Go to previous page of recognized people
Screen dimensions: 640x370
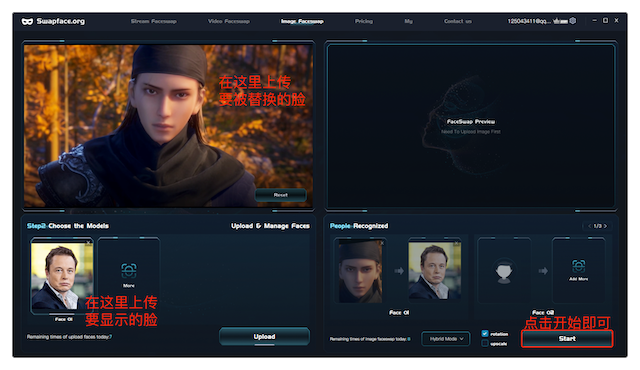tap(589, 226)
